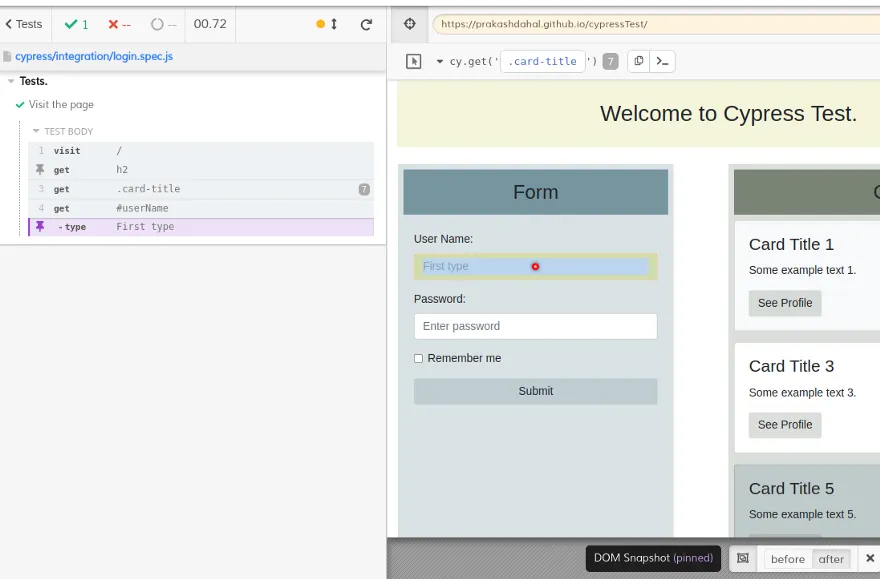The height and width of the screenshot is (579, 880).
Task: Collapse the TEST BODY section
Action: [36, 131]
